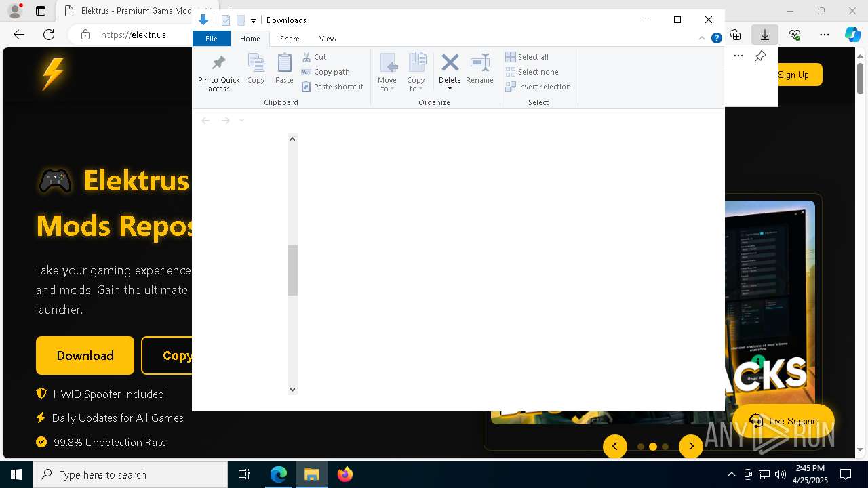Viewport: 868px width, 488px height.
Task: Switch to the Share ribbon tab
Action: tap(290, 39)
